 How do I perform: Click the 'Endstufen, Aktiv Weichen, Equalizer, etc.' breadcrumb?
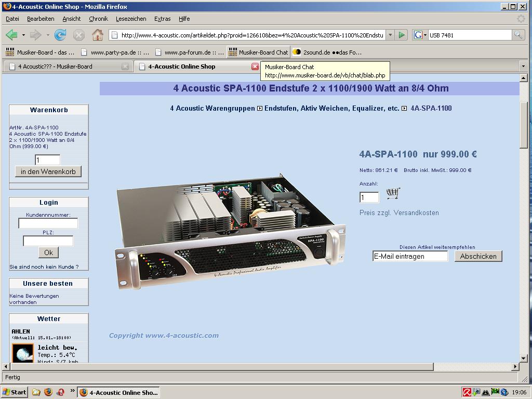[332, 108]
